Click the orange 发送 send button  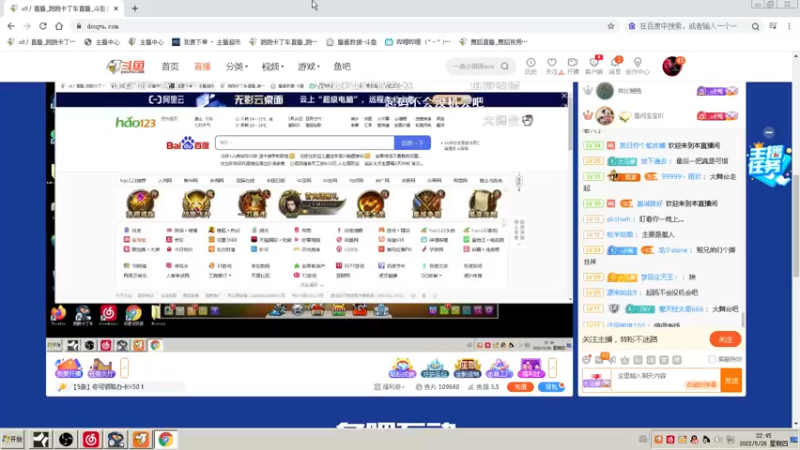[731, 380]
